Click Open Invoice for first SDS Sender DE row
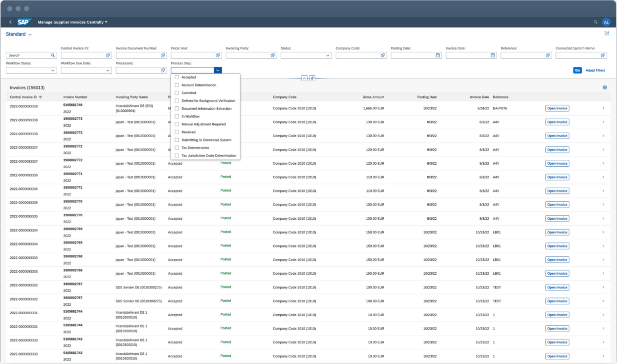 tap(557, 287)
